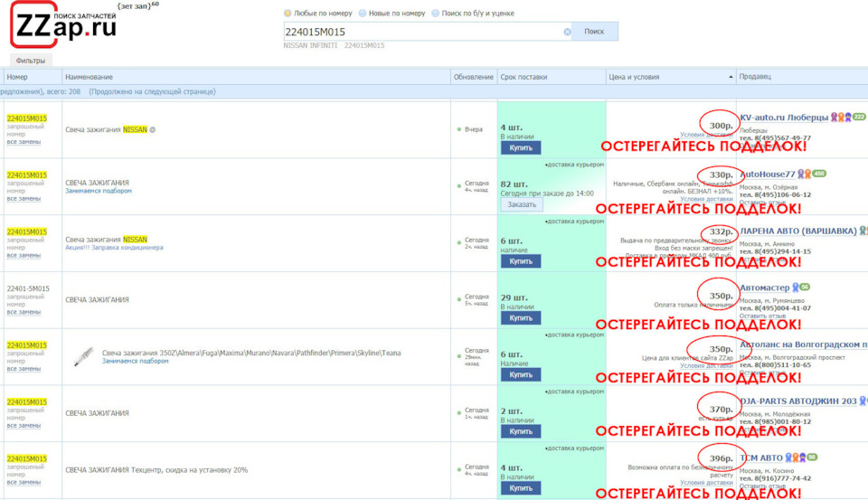Image resolution: width=868 pixels, height=500 pixels.
Task: Select the Любые по номеру radio option
Action: click(x=288, y=14)
